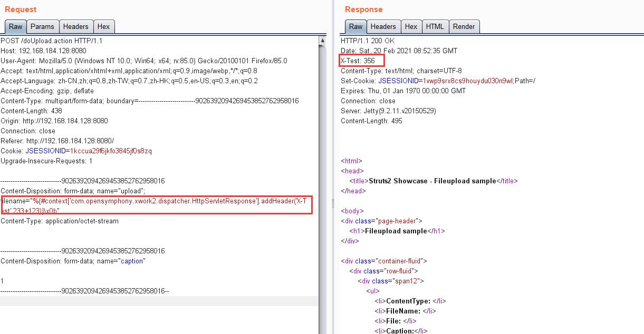Open the Hex tab in Request panel
The image size is (644, 334).
coord(104,27)
